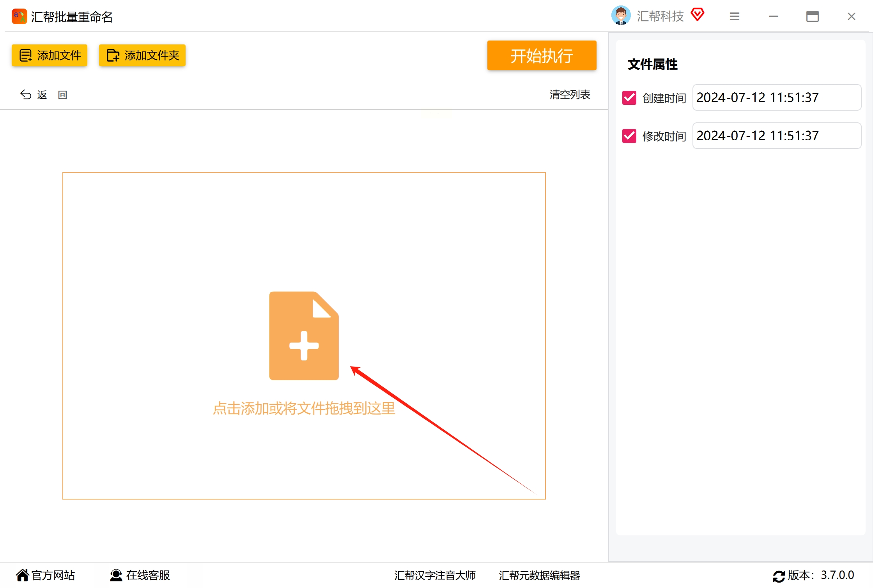Toggle the 修改时间 checkbox
873x588 pixels.
(629, 136)
